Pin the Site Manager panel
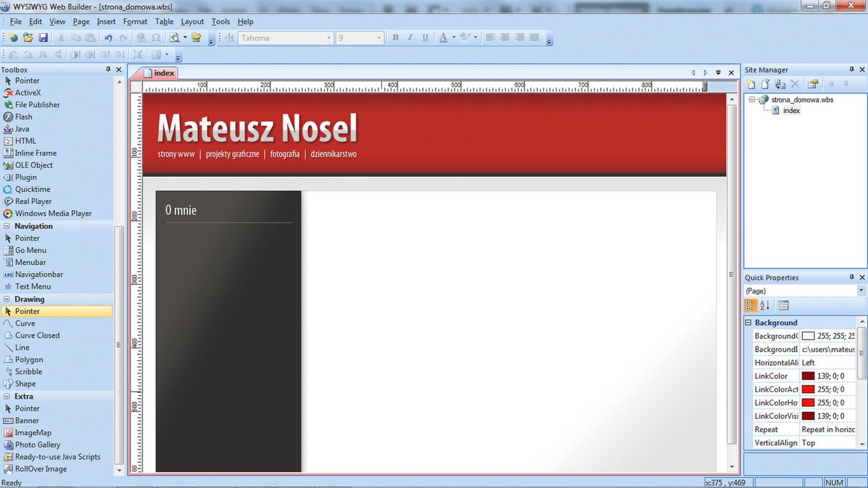This screenshot has width=868, height=488. point(852,69)
